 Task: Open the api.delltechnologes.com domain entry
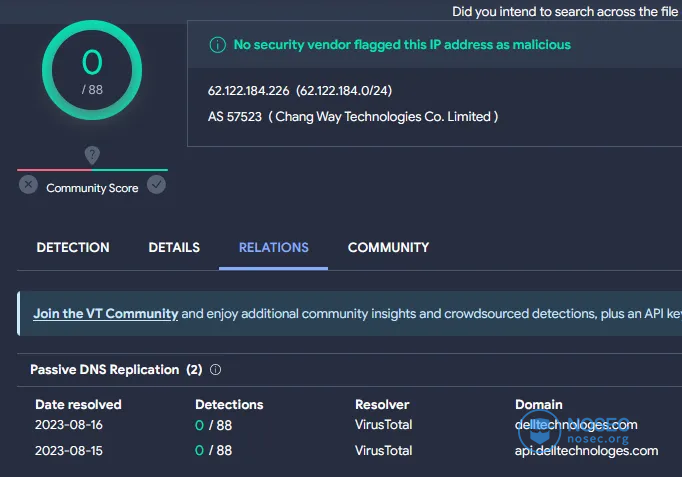pos(586,451)
